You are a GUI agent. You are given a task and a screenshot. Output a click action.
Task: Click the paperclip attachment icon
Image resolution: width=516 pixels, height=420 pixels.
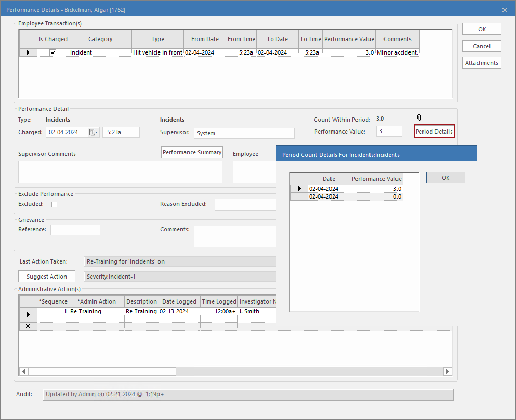pyautogui.click(x=419, y=119)
